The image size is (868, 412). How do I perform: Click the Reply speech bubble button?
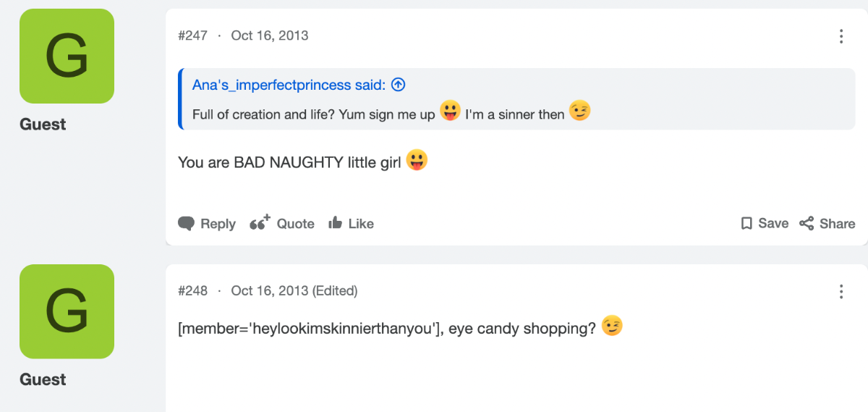pos(207,224)
